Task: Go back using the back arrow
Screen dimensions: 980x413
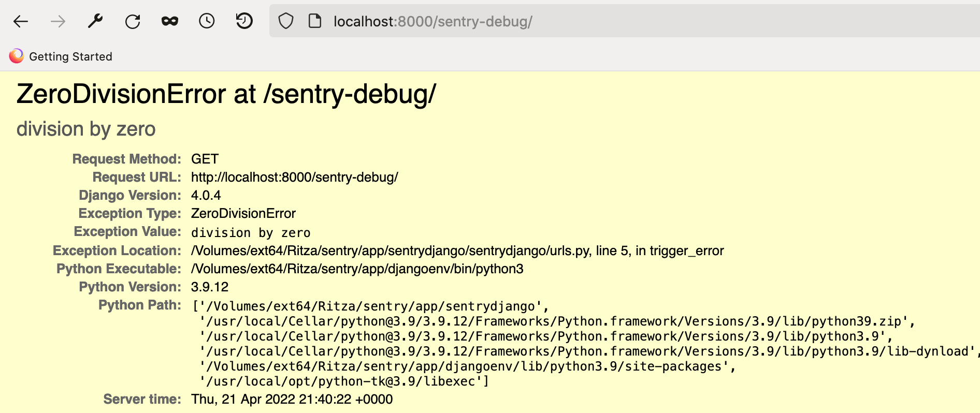Action: 21,21
